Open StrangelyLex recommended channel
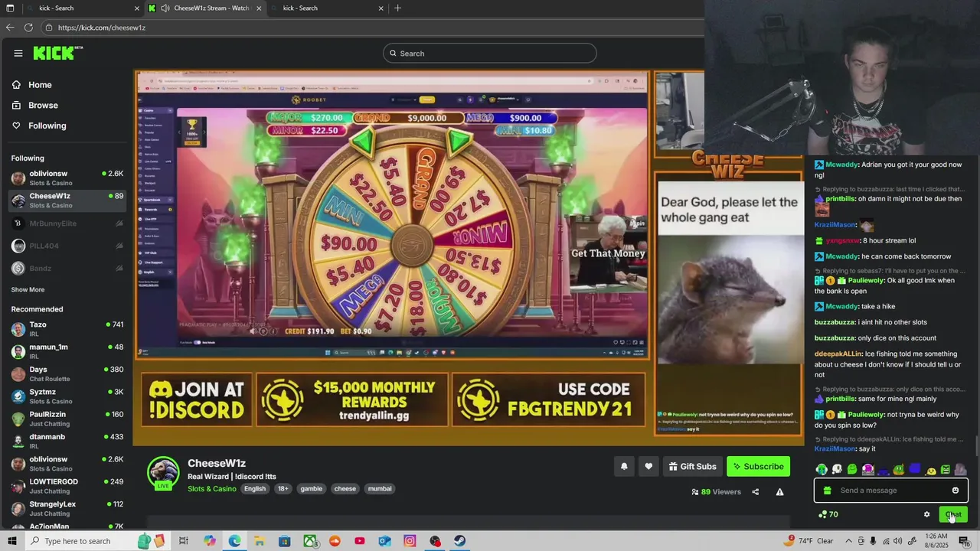The height and width of the screenshot is (551, 980). pyautogui.click(x=67, y=508)
